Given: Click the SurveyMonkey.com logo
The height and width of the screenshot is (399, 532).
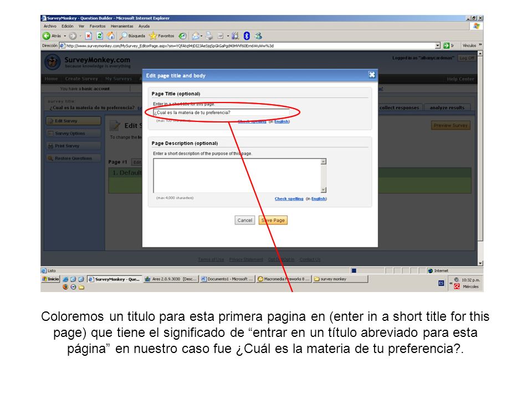Looking at the screenshot, I should point(88,62).
